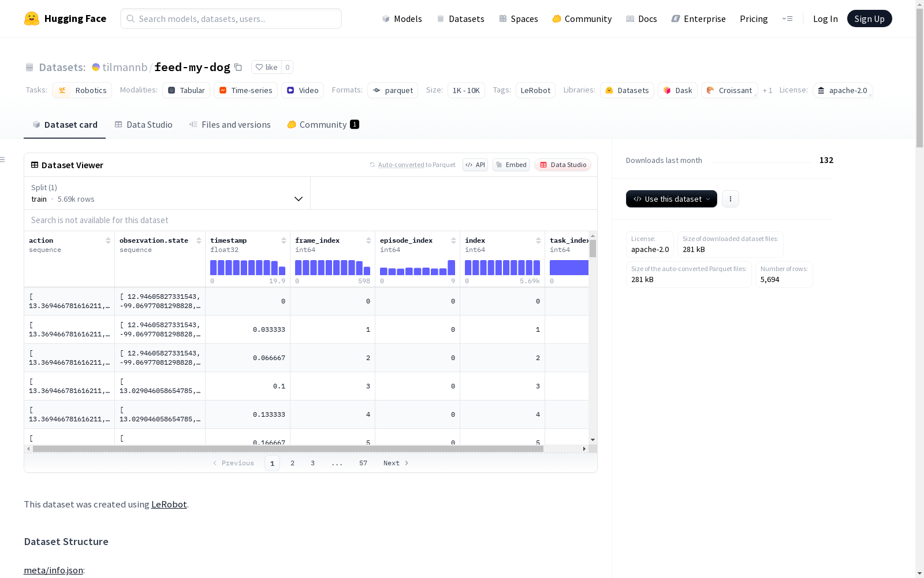The width and height of the screenshot is (924, 578).
Task: Jump to page 57 of the viewer
Action: tap(363, 463)
